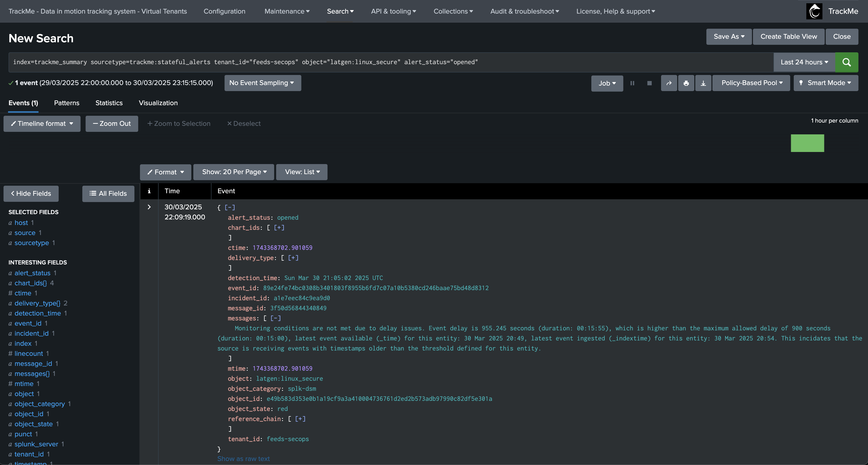Print search results icon

point(686,83)
